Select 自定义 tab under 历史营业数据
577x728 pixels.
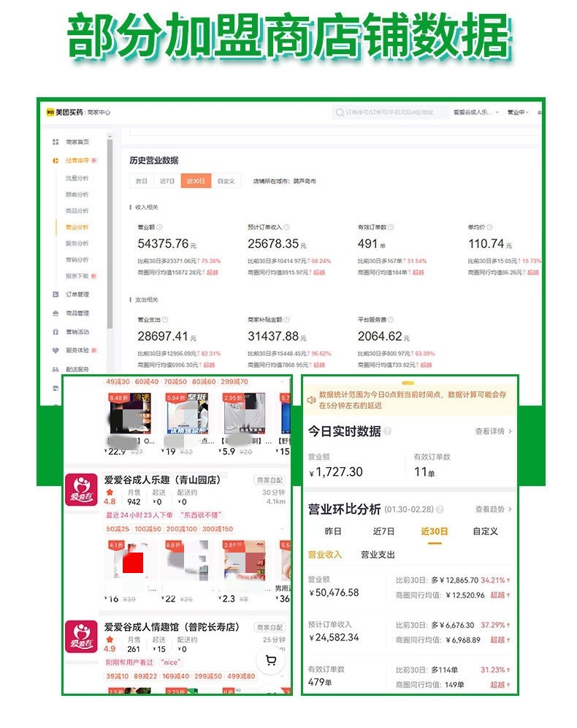(x=226, y=181)
